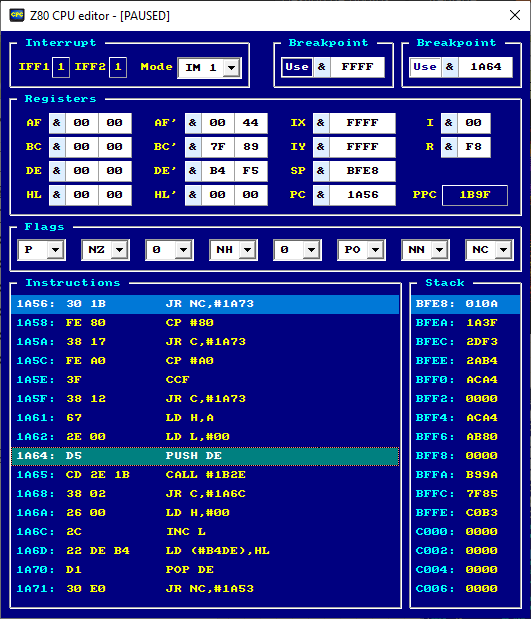
Task: Click the SP register value field BFE8
Action: pyautogui.click(x=362, y=171)
